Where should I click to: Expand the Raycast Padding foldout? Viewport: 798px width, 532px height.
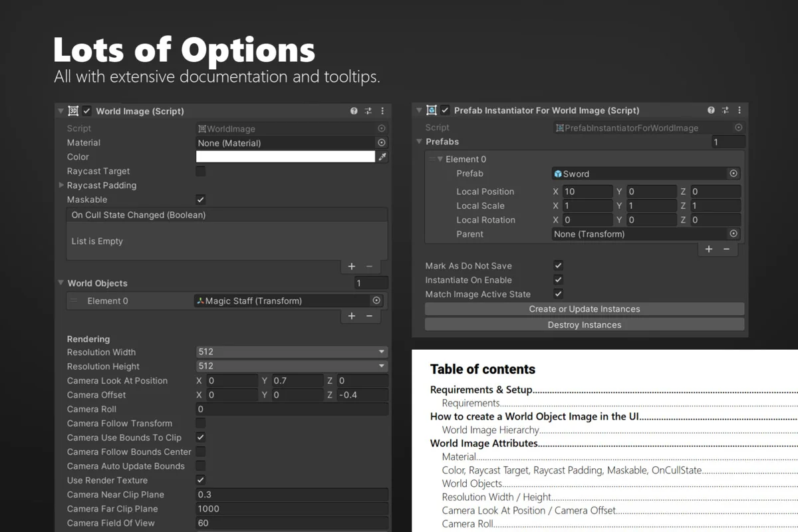(62, 185)
